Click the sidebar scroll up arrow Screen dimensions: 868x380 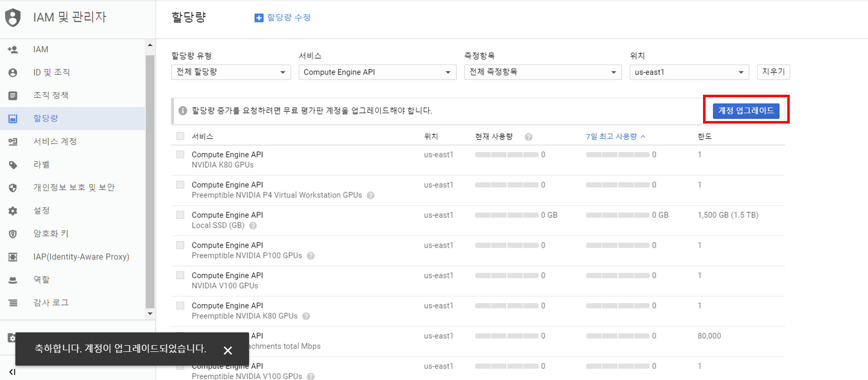click(x=150, y=45)
